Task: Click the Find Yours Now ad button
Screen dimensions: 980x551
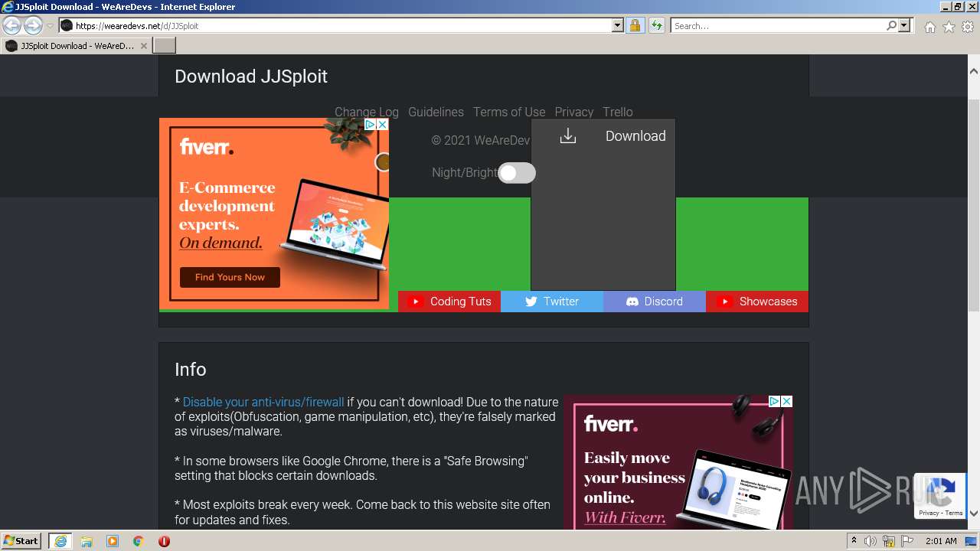Action: (230, 277)
